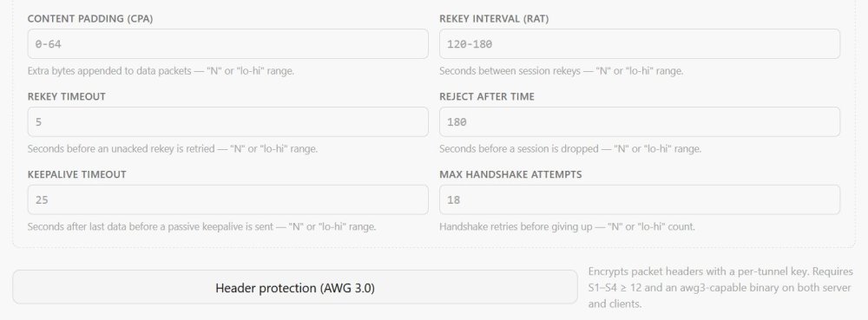
Task: Click the 'Extra bytes appended to data packets' hint
Action: tap(161, 71)
